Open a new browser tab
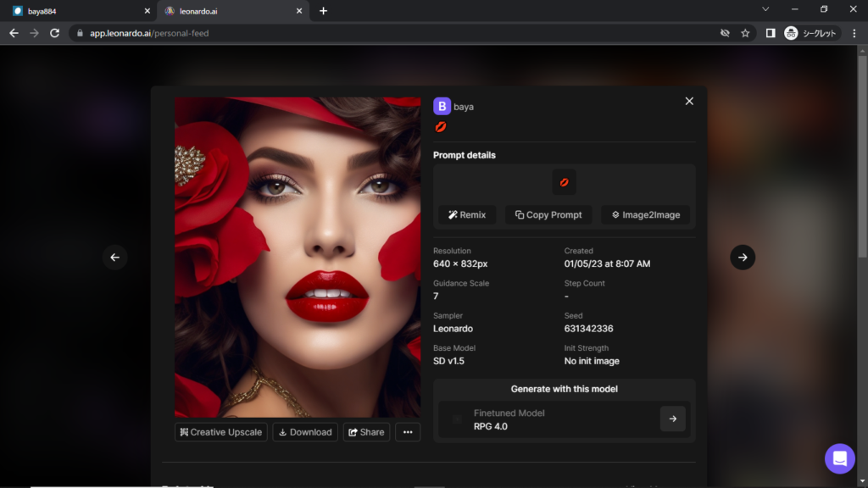 click(323, 11)
